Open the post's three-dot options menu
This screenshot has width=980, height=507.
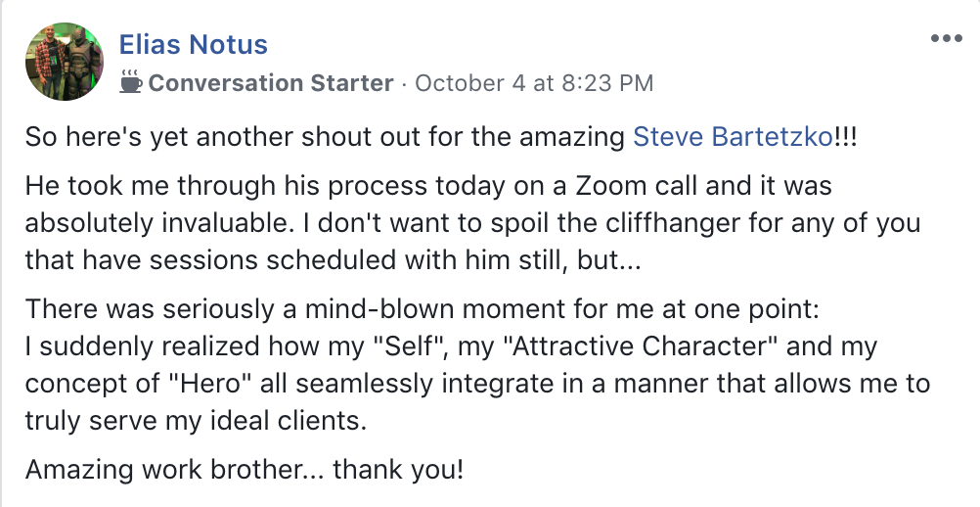pos(946,38)
